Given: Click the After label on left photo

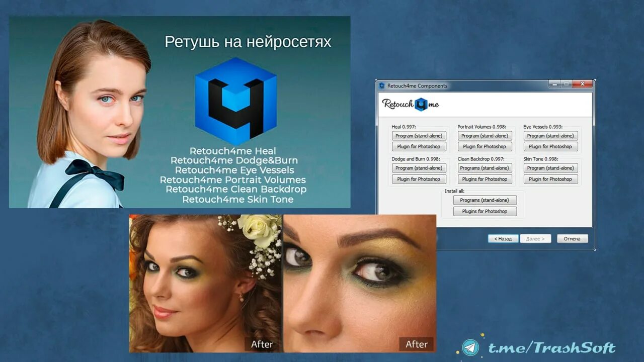Looking at the screenshot, I should 262,344.
